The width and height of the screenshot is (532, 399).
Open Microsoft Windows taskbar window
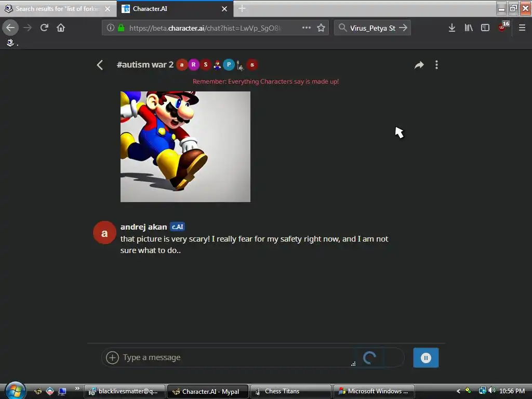click(x=374, y=392)
